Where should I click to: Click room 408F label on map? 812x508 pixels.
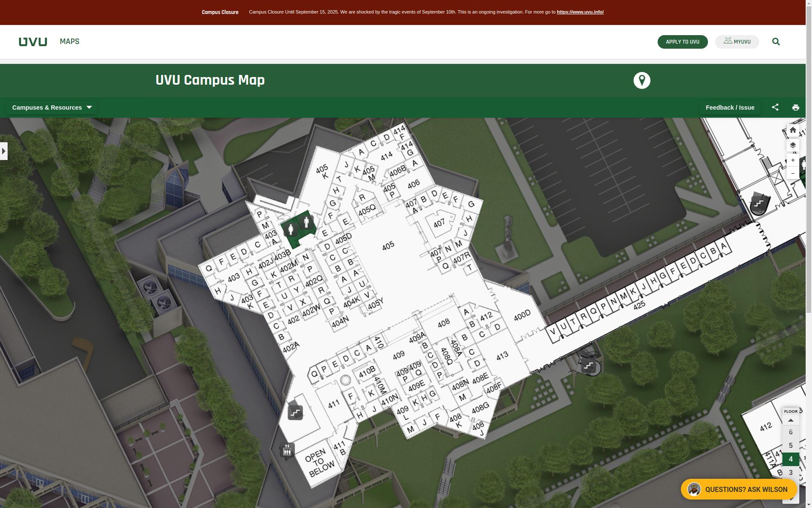click(494, 388)
